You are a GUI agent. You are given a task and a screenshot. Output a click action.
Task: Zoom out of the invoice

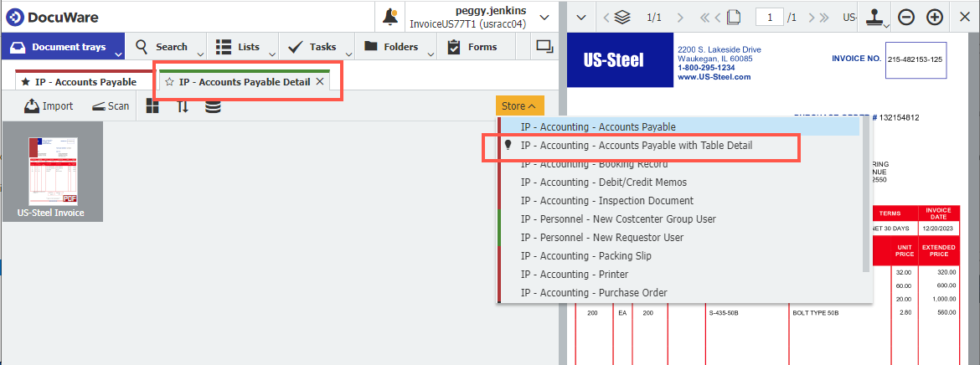905,18
